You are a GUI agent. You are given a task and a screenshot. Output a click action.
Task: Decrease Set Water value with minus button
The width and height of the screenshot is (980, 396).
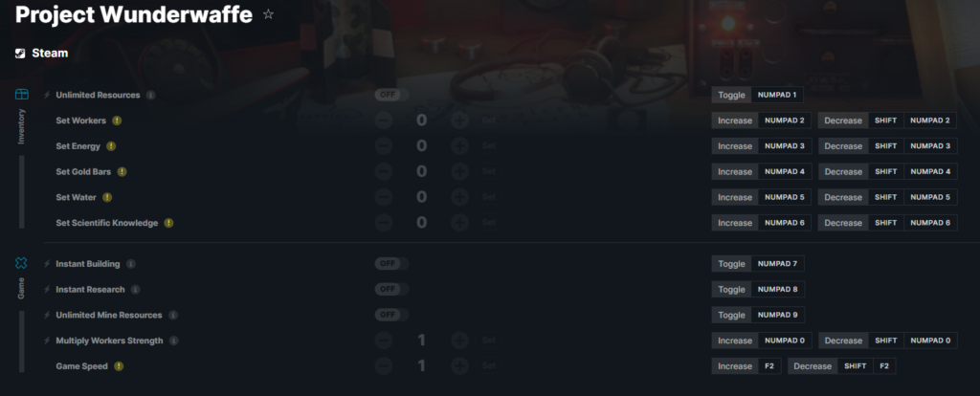[384, 197]
